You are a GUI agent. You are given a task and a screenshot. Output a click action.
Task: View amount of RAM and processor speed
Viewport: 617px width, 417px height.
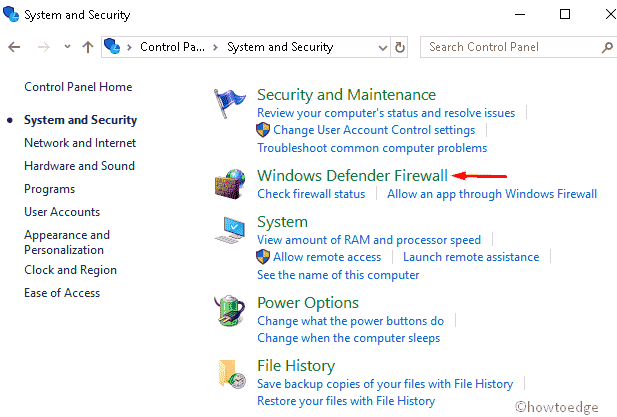tap(369, 240)
